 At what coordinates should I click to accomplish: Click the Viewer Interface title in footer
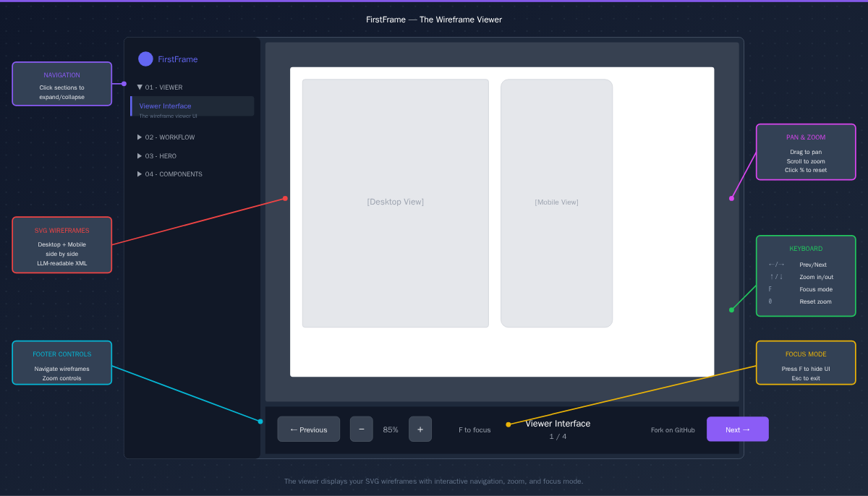558,424
